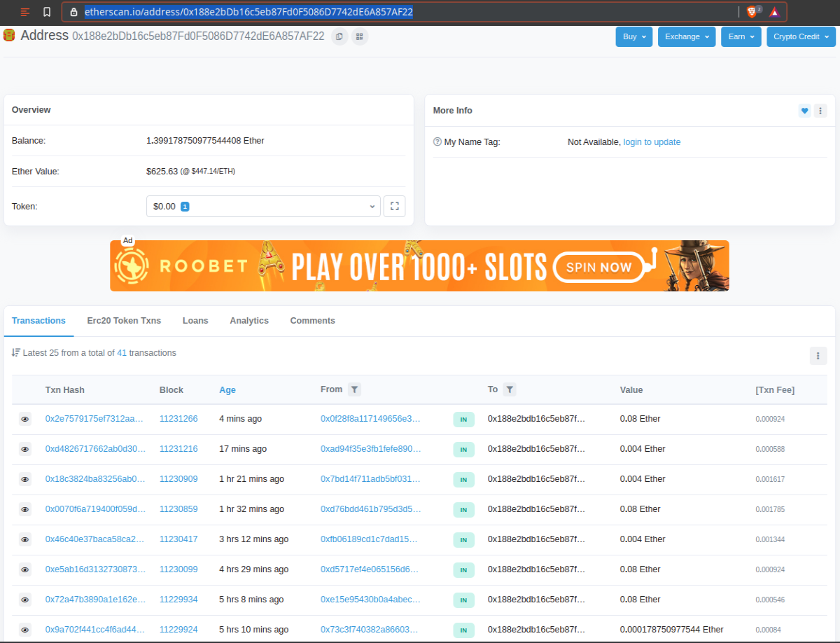Show the address QR code icon
Viewport: 840px width, 643px height.
click(x=360, y=36)
